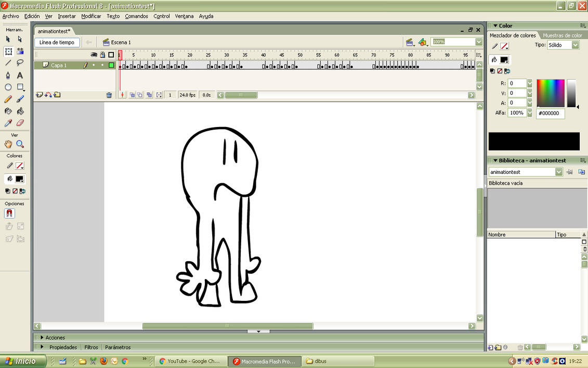Open the dibus folder taskbar button
Image resolution: width=588 pixels, height=368 pixels.
click(x=338, y=361)
